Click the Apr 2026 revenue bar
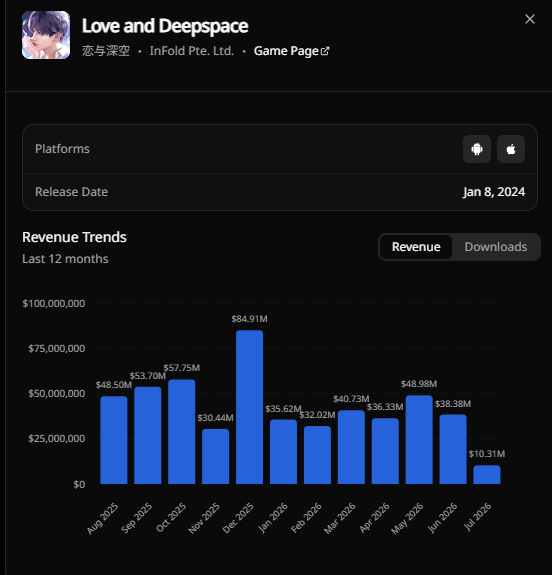 click(385, 451)
